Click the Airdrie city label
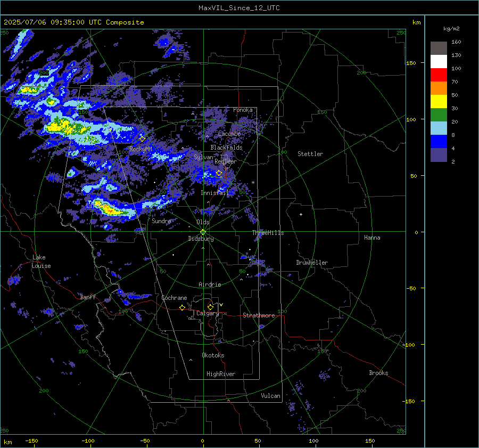Viewport: 479px width, 448px height. (210, 284)
